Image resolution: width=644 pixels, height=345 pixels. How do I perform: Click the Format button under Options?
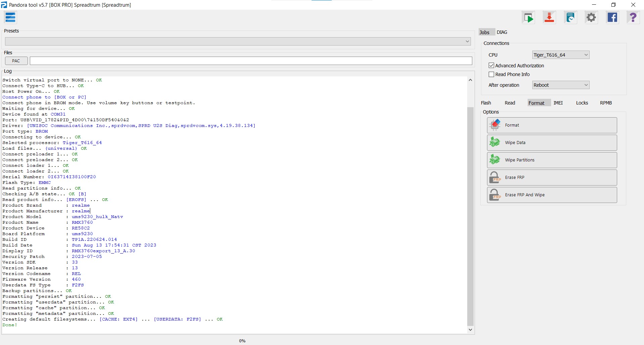click(552, 125)
